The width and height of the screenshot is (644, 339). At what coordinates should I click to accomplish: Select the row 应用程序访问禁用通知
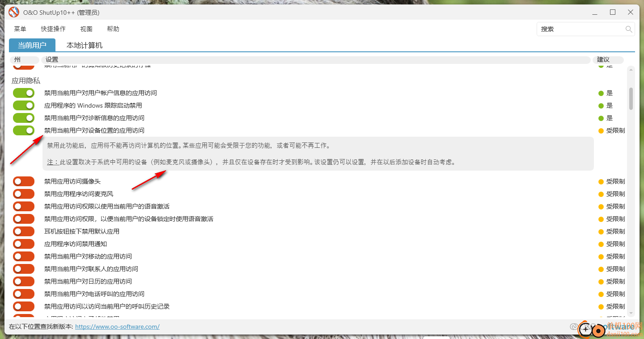click(76, 244)
